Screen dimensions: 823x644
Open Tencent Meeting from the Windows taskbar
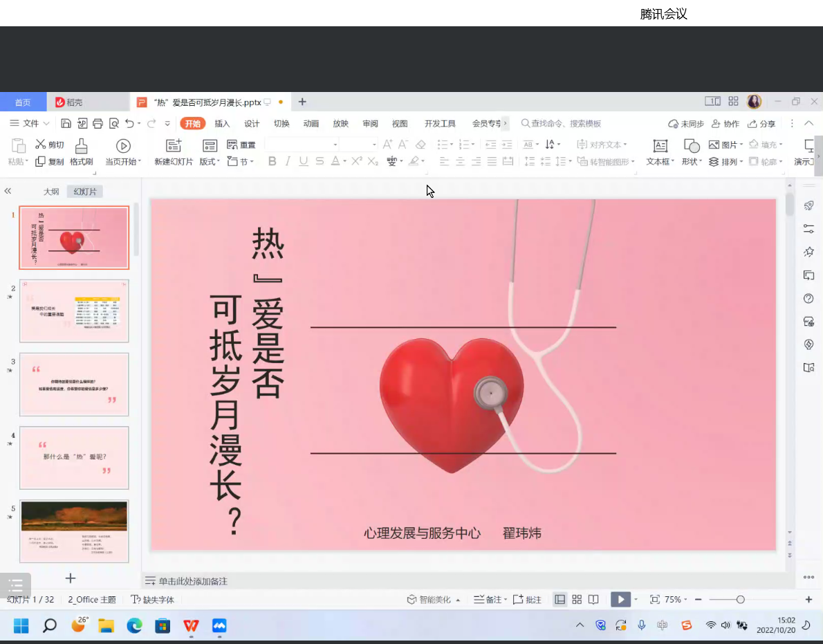(219, 626)
